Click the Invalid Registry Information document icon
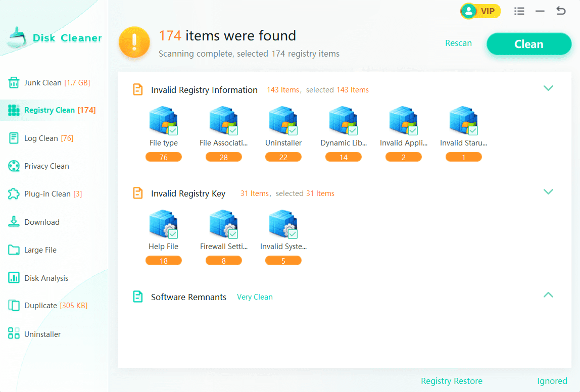Image resolution: width=580 pixels, height=392 pixels. (x=137, y=90)
